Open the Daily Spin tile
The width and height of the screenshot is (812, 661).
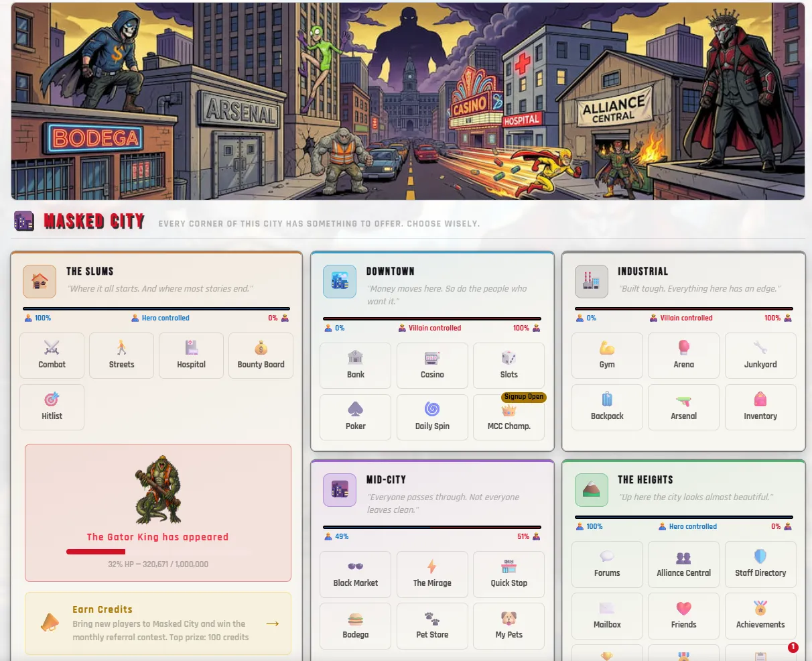click(432, 417)
